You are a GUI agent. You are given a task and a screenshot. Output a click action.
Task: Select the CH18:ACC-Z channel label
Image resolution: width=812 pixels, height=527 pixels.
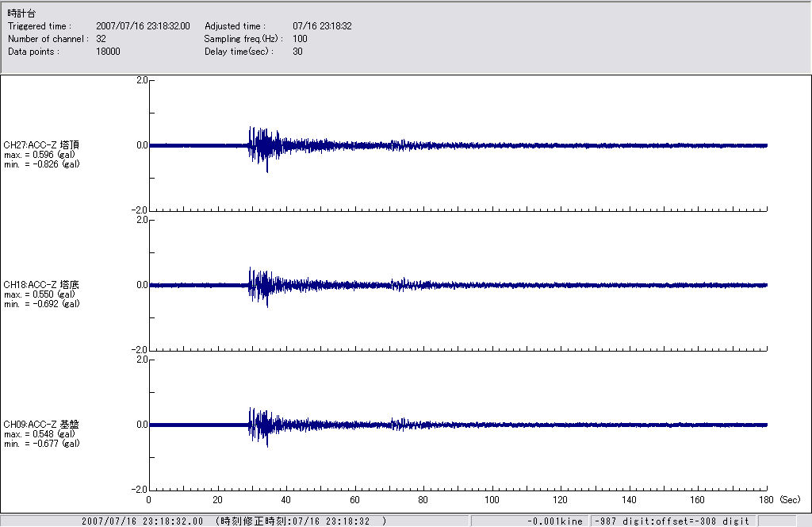tap(41, 284)
